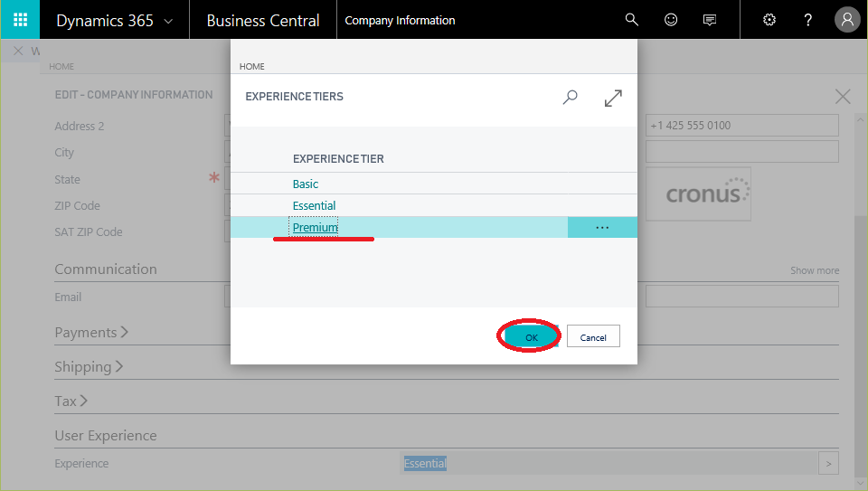
Task: Click the cronus company logo picture
Action: click(699, 194)
